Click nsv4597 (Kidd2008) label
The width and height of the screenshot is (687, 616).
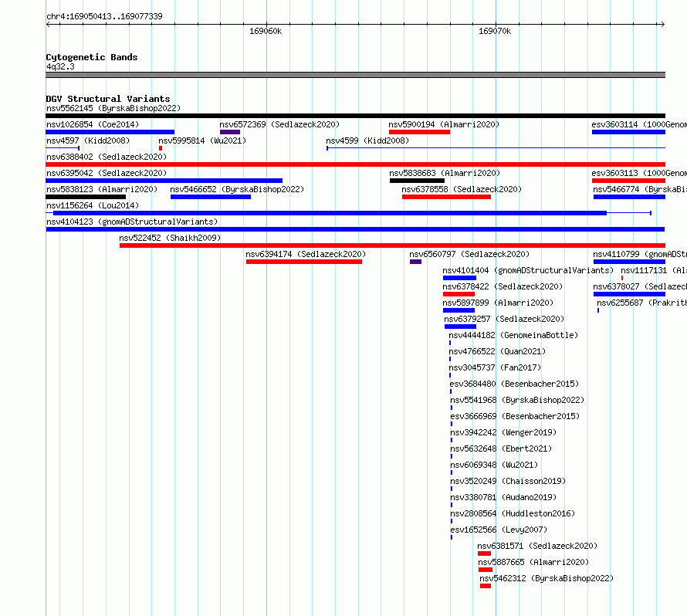(x=88, y=140)
